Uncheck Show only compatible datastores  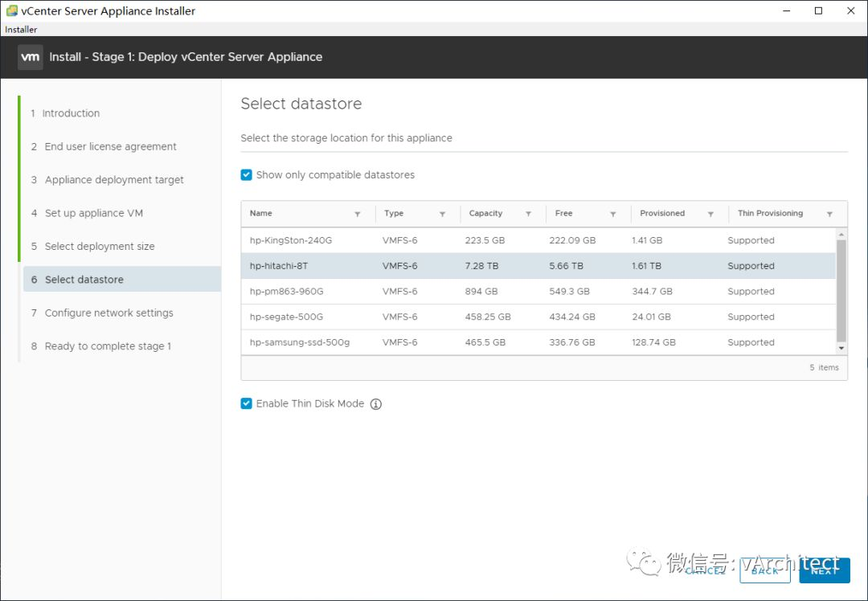pyautogui.click(x=247, y=175)
